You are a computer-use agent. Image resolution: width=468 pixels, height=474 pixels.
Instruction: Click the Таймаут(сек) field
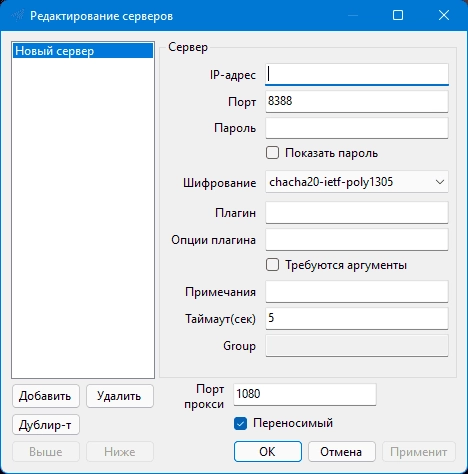click(357, 319)
